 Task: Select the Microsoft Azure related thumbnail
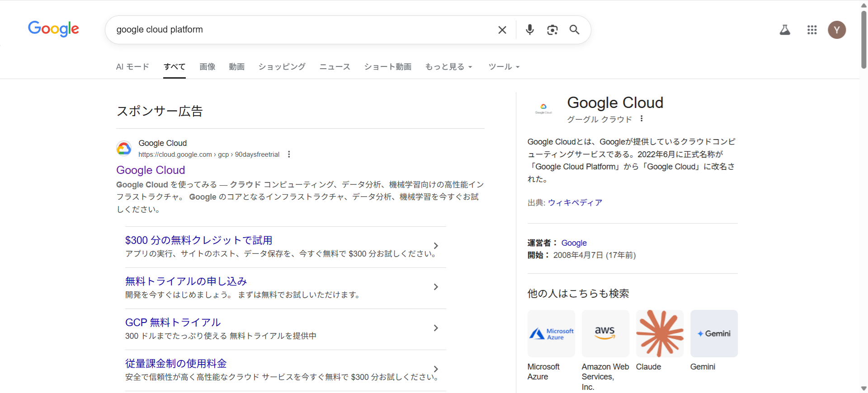(551, 333)
